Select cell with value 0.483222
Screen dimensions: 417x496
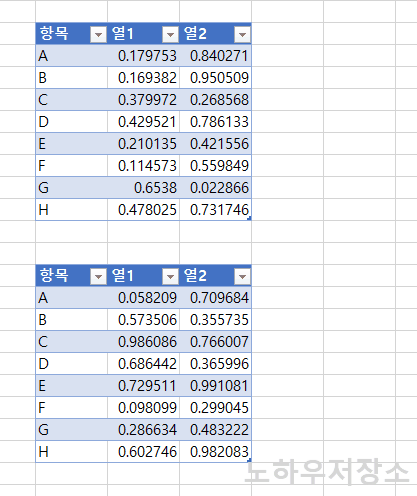click(x=216, y=430)
